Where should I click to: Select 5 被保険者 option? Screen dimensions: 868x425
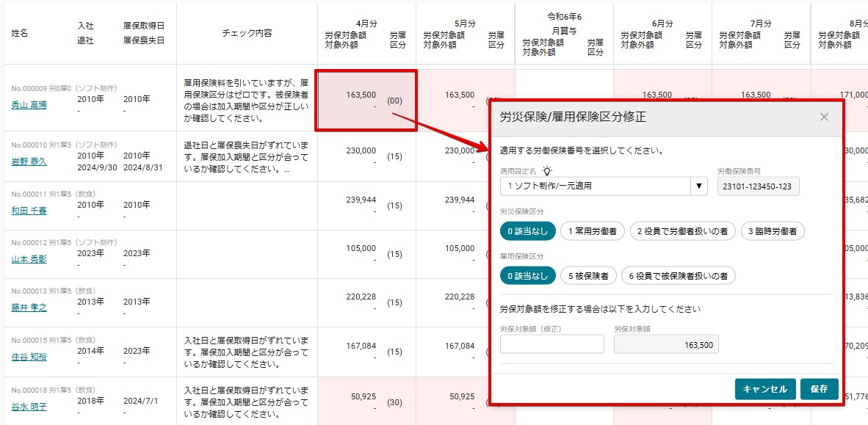(x=588, y=275)
